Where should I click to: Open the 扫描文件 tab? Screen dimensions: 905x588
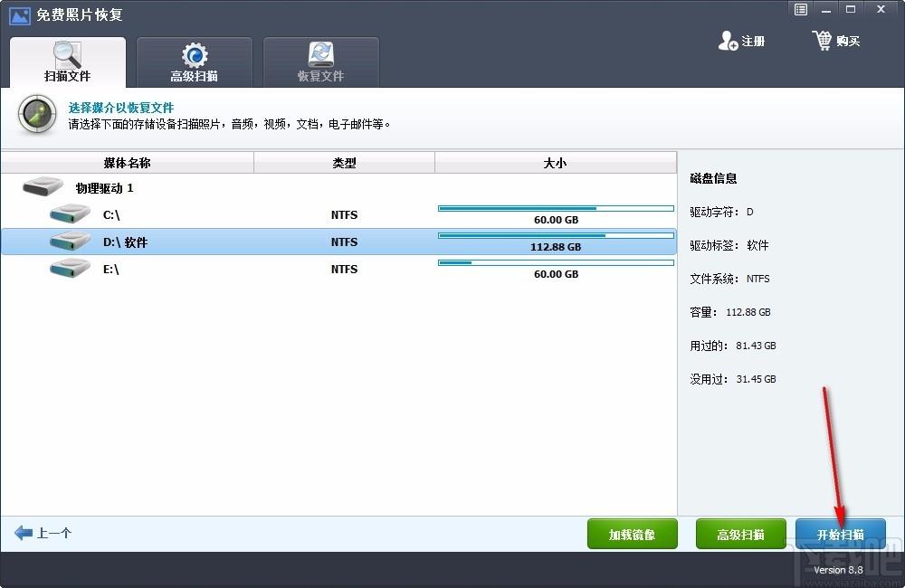68,62
